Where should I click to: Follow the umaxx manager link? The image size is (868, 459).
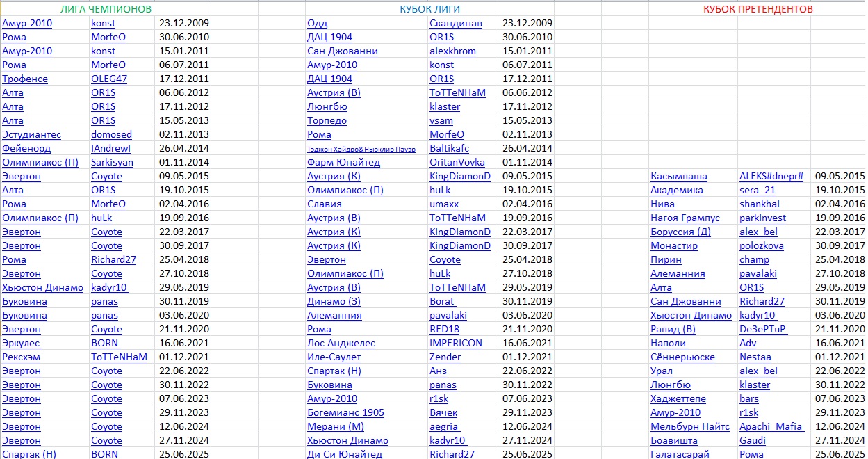(x=444, y=204)
